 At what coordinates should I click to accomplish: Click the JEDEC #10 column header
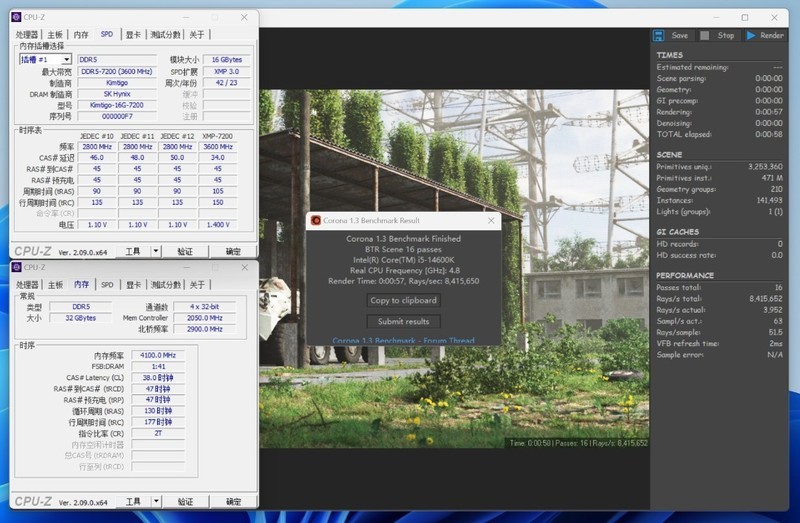coord(96,136)
